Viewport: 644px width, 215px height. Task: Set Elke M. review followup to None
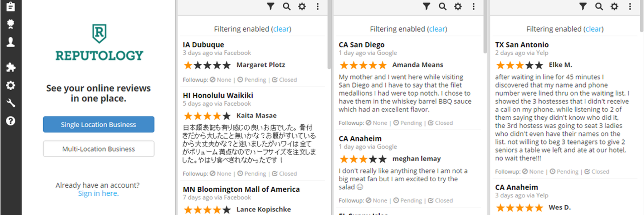click(x=533, y=172)
